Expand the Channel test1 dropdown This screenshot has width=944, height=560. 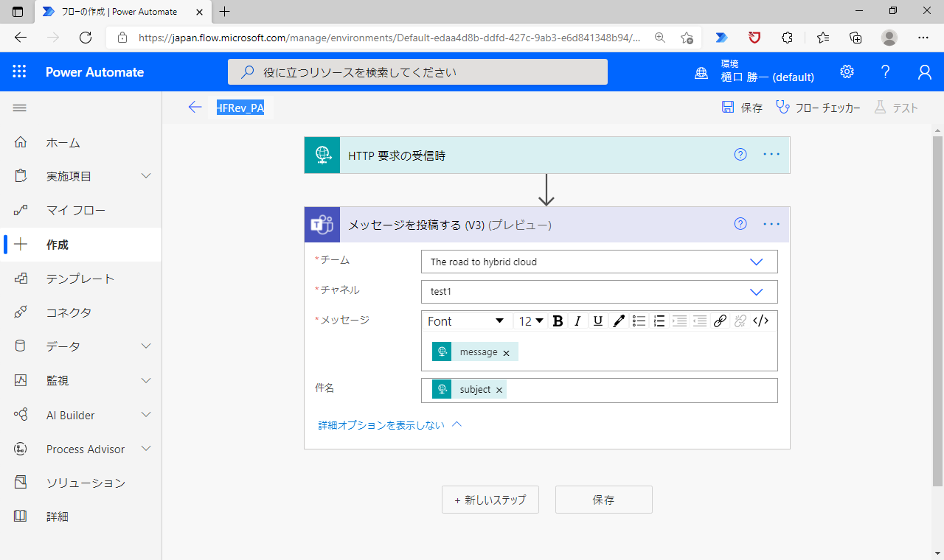point(756,292)
